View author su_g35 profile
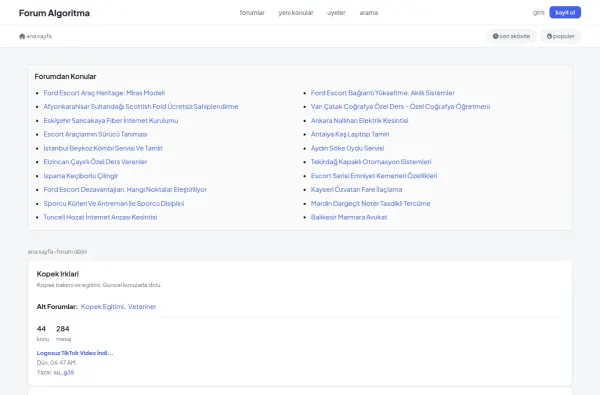 tap(64, 372)
